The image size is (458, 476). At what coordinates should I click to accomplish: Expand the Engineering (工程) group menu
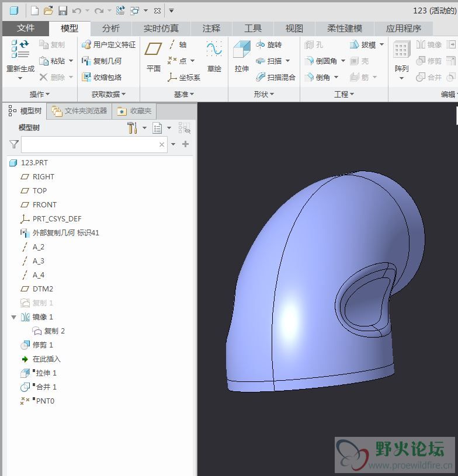344,94
